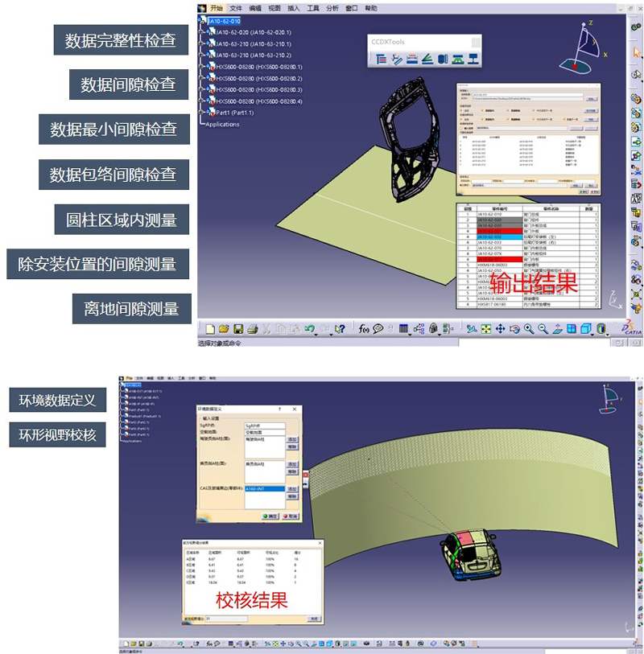The width and height of the screenshot is (644, 654).
Task: Click the Pan view tool icon
Action: point(500,329)
